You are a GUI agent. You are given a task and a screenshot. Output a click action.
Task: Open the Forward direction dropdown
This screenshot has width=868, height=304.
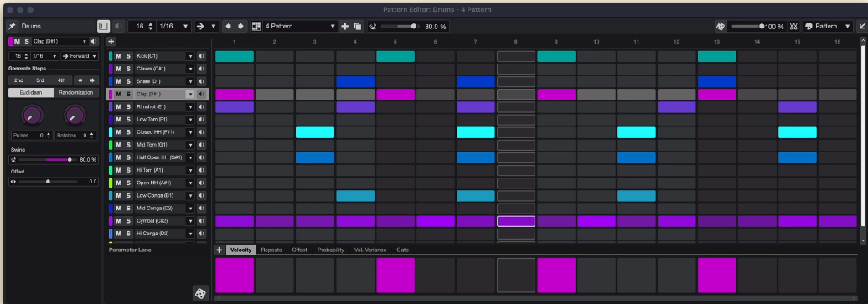[x=80, y=56]
